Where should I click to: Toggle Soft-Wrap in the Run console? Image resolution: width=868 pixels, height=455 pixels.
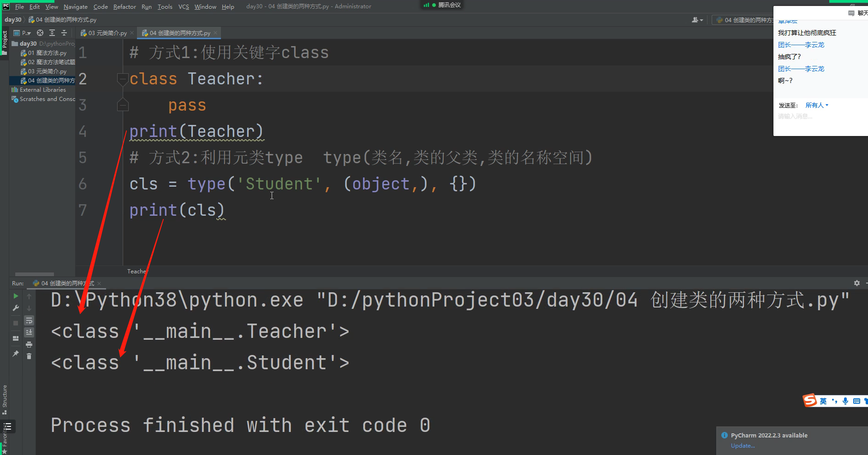(29, 320)
